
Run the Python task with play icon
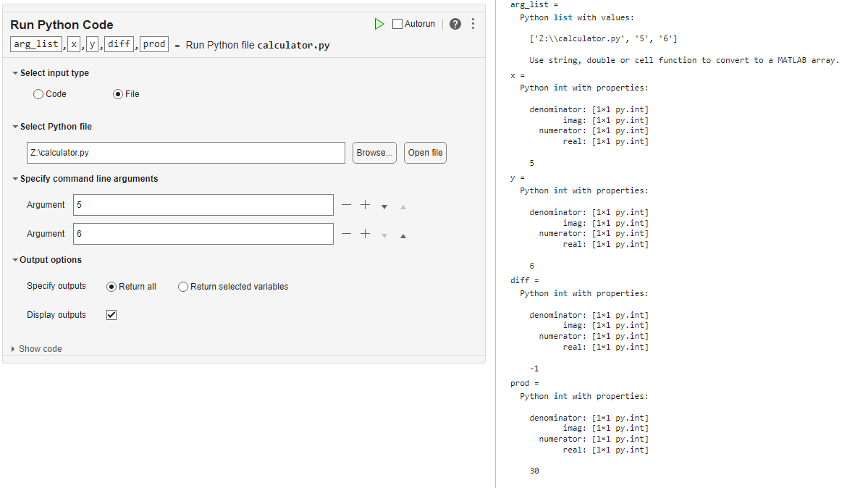click(x=379, y=24)
